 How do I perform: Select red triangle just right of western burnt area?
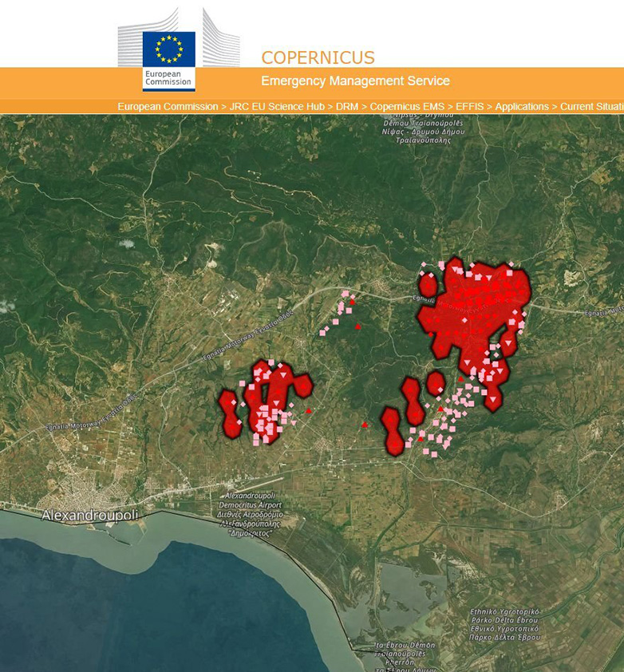[309, 411]
